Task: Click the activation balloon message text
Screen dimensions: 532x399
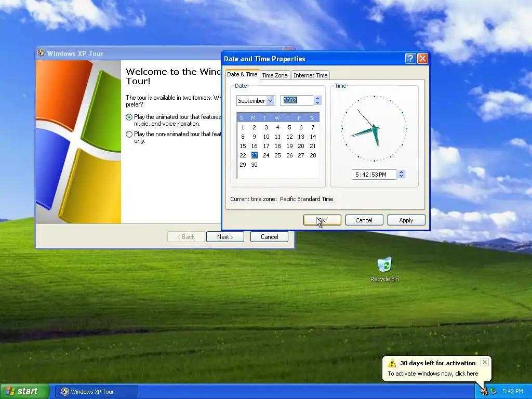Action: point(433,374)
